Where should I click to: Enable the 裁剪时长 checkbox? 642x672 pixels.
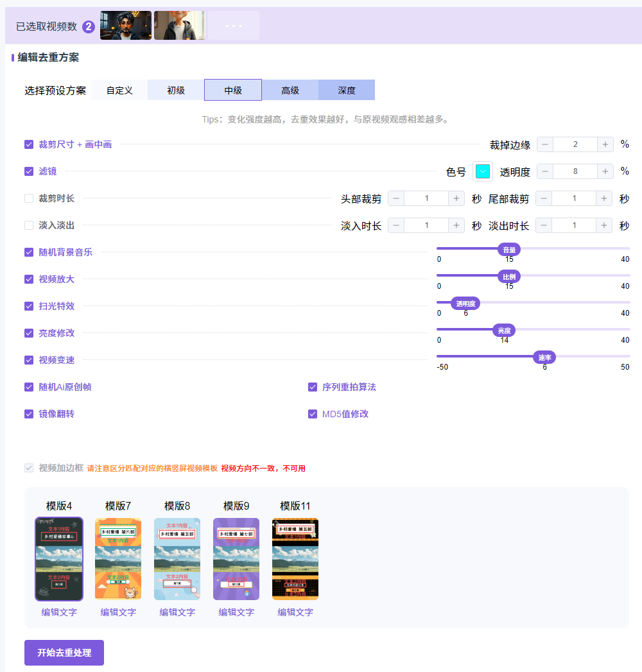click(x=29, y=198)
